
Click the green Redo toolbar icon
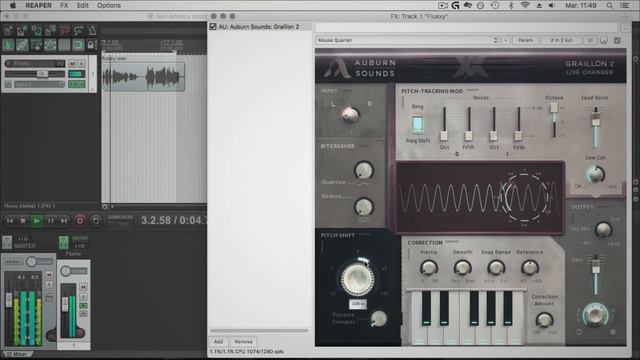[x=78, y=31]
